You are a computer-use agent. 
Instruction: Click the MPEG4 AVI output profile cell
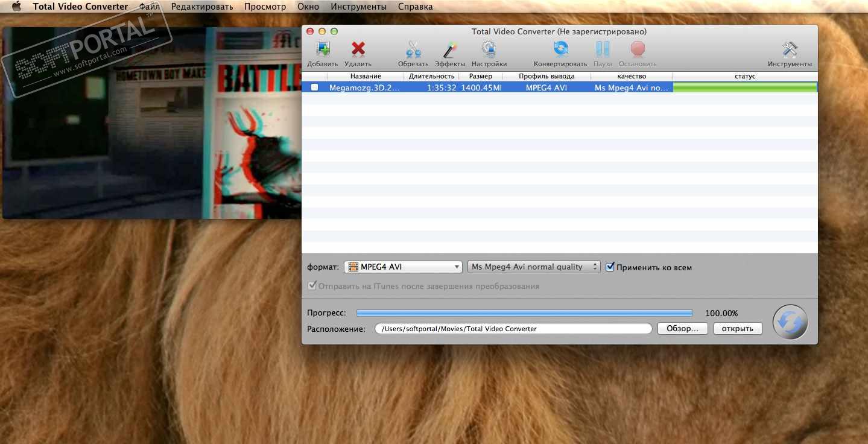[546, 87]
